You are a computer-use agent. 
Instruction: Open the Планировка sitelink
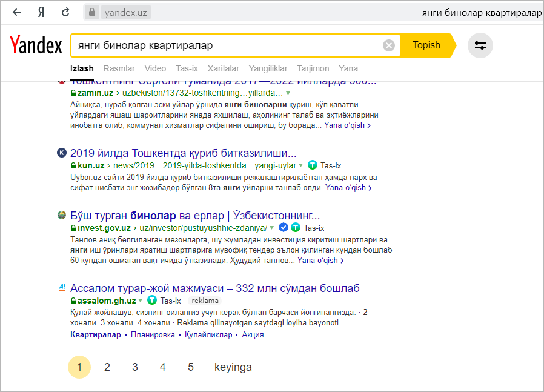[x=153, y=335]
